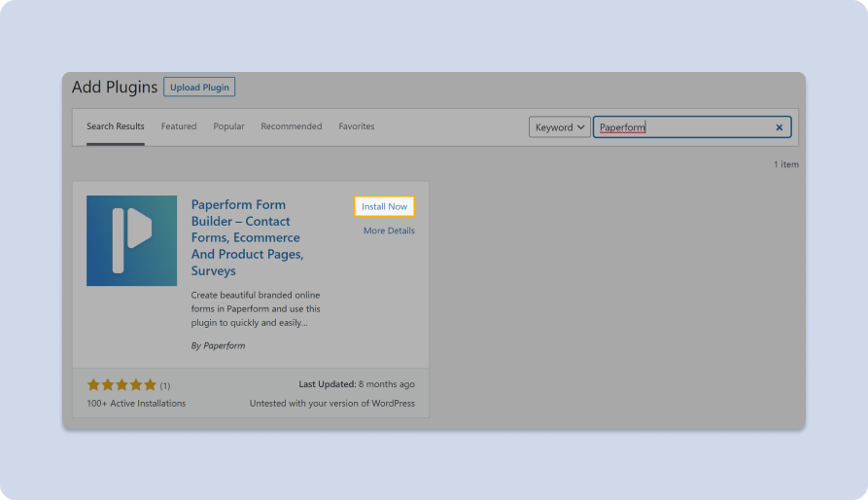Open the More Details link
Image resolution: width=868 pixels, height=500 pixels.
[389, 231]
